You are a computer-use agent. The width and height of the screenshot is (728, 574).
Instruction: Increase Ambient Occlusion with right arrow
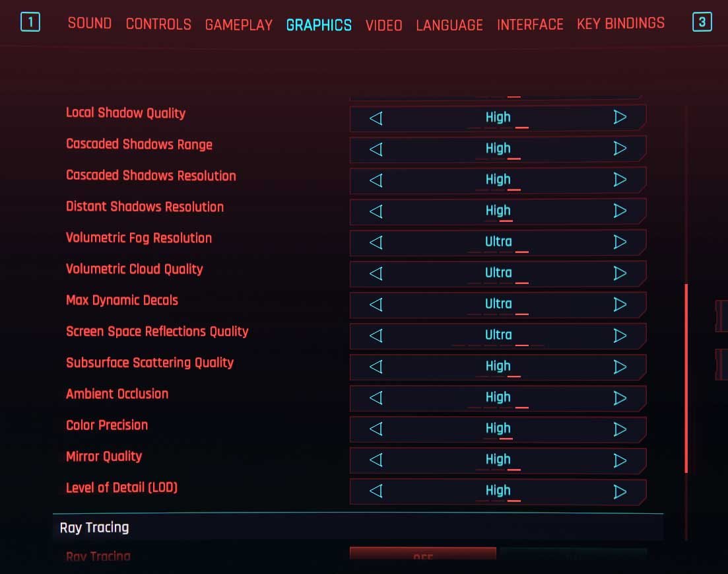click(620, 398)
